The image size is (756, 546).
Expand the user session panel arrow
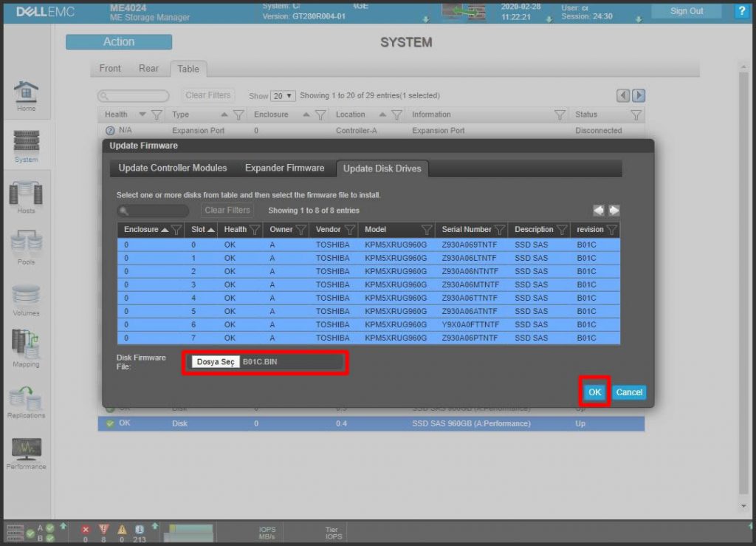pyautogui.click(x=639, y=20)
